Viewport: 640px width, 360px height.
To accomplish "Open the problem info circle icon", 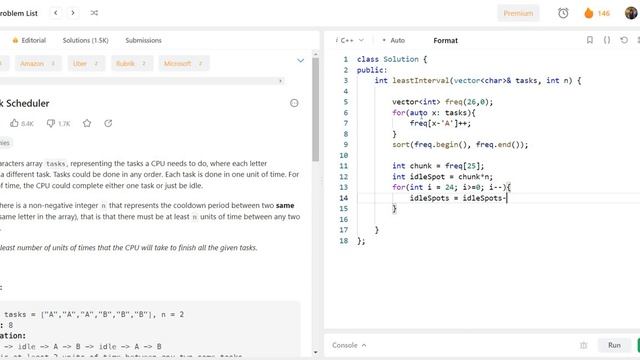I will pyautogui.click(x=294, y=103).
